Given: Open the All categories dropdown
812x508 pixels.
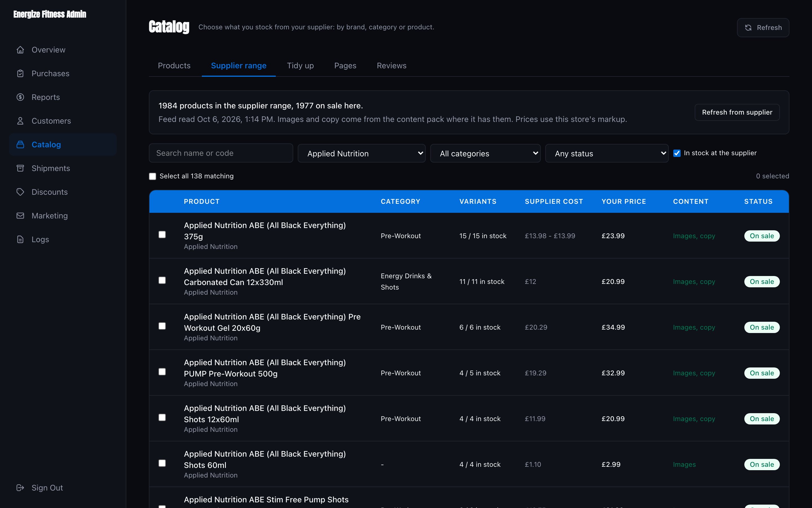Looking at the screenshot, I should point(485,153).
